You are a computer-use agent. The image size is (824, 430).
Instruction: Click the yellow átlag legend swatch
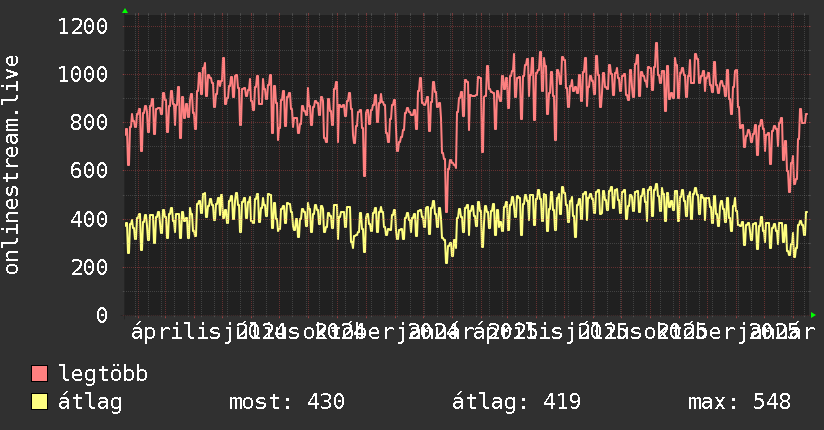pyautogui.click(x=39, y=402)
